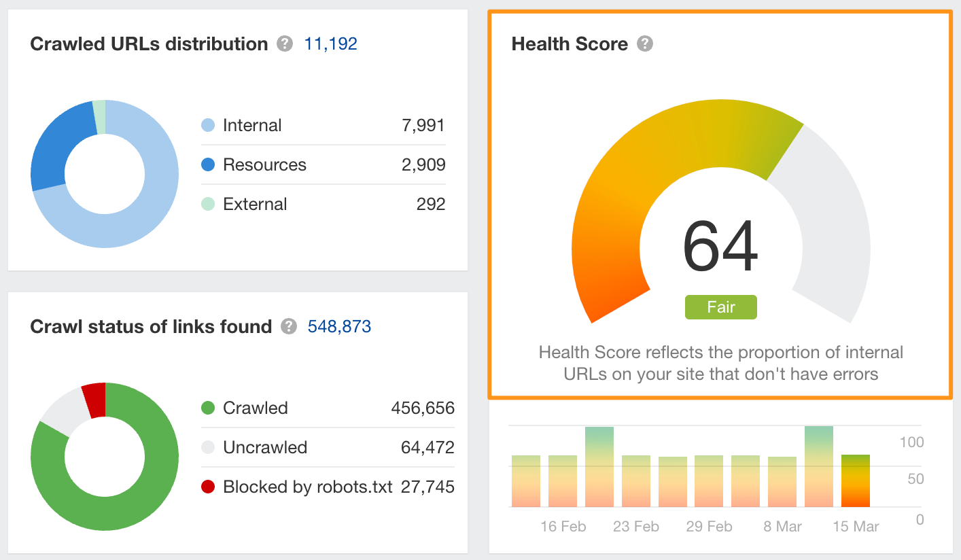Click the Health Score 64 value

[720, 247]
